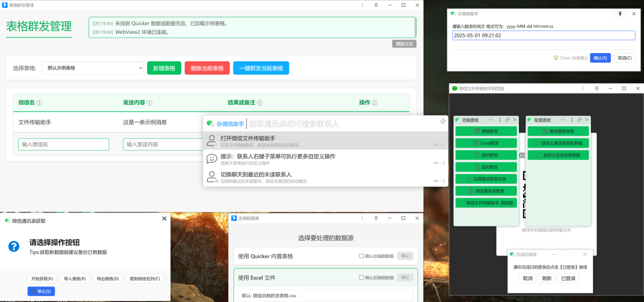644x302 pixels.
Task: Click blue question mark icon in 微信通讯录获取
Action: coord(14,246)
